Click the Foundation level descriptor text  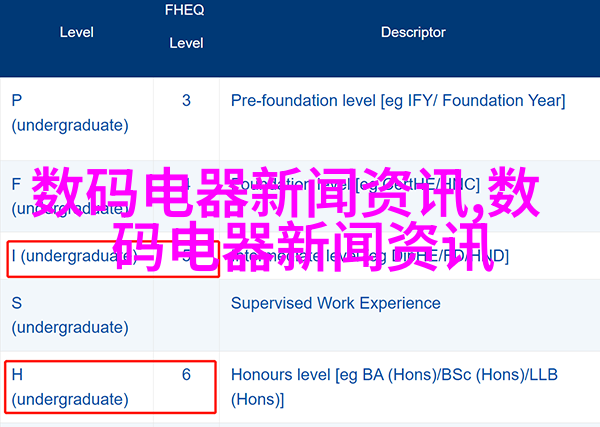coord(355,185)
